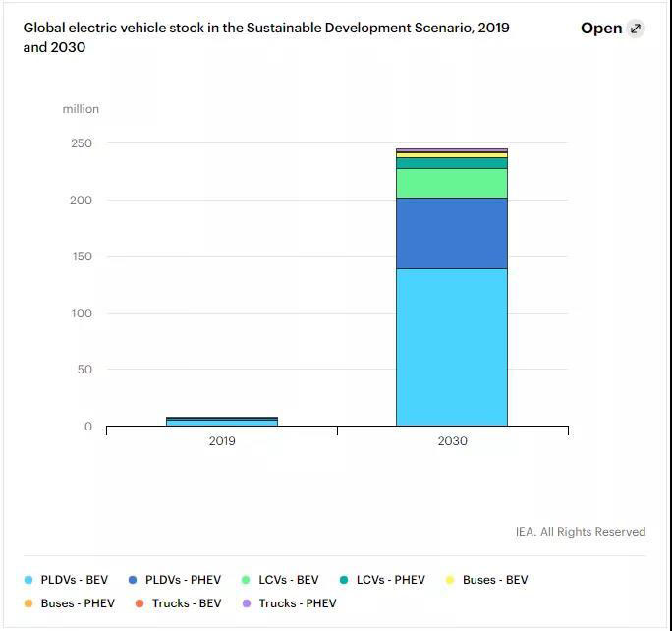672x631 pixels.
Task: Click the red Trucks - BEV legend dot
Action: tap(140, 603)
